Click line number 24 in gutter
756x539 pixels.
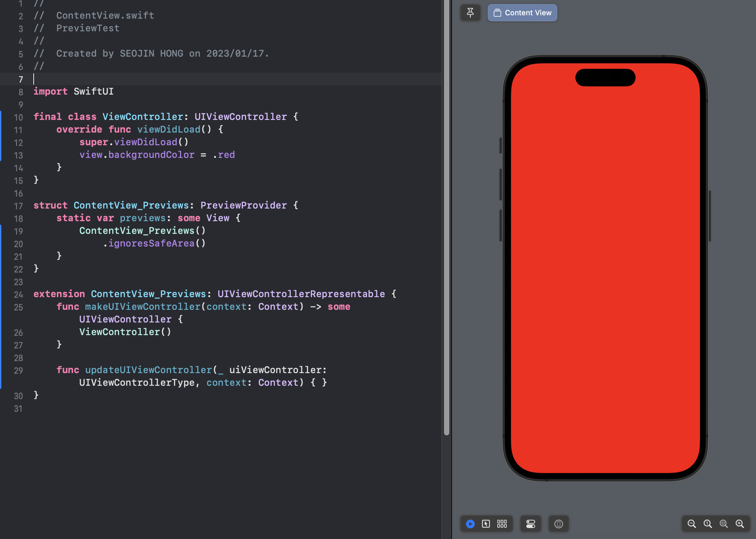[x=18, y=294]
